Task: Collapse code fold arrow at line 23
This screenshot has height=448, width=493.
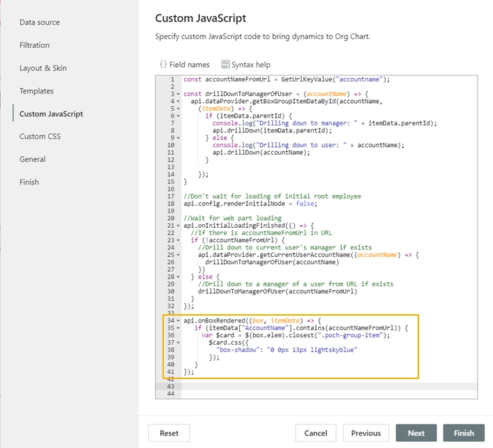Action: 179,240
